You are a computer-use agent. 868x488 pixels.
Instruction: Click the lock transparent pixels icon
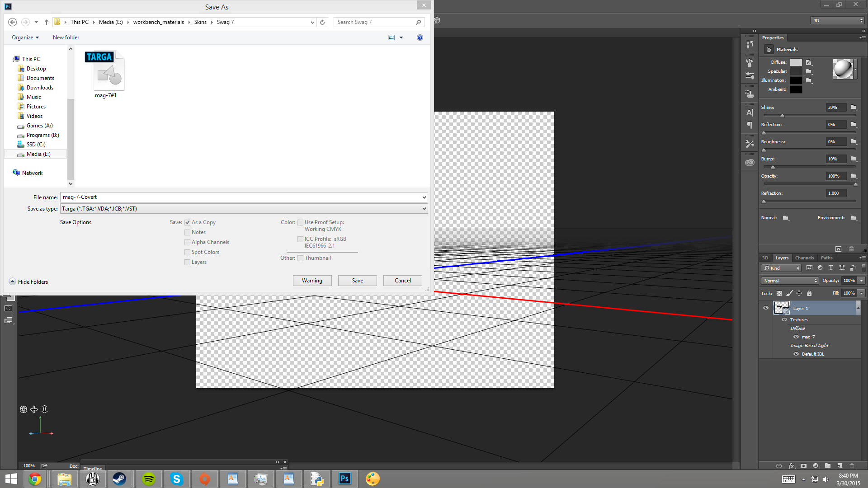779,293
